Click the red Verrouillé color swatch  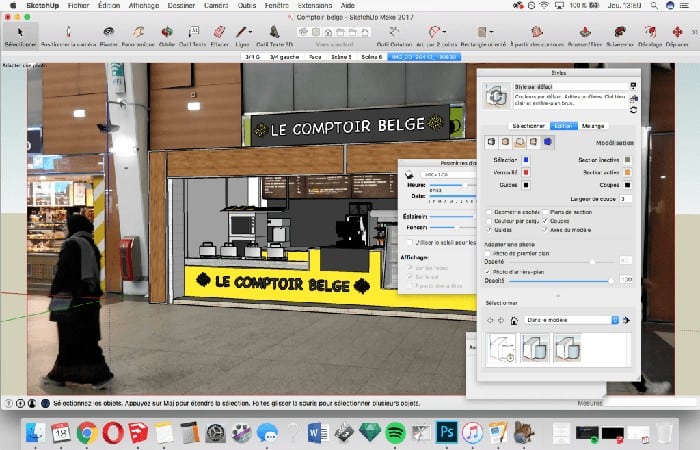tap(526, 172)
